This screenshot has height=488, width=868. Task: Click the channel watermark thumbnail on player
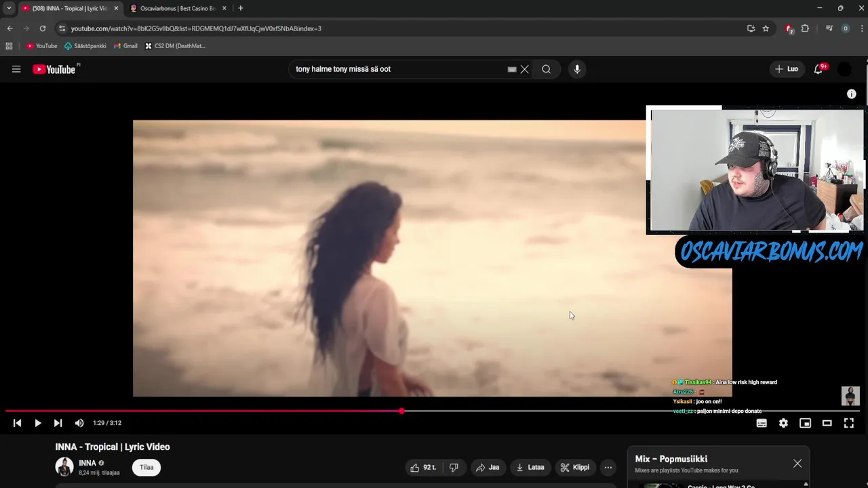coord(850,396)
